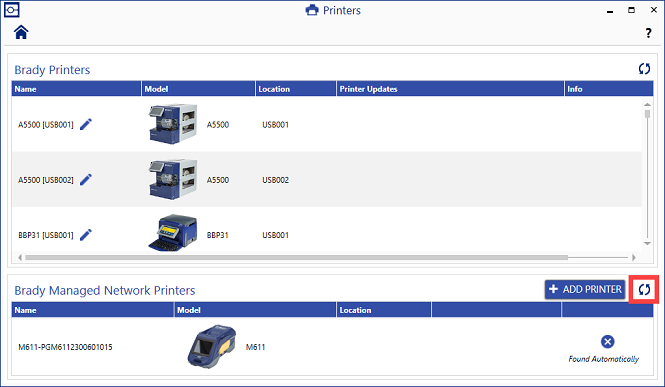Select the 'BBP31 [USB001]' name text
This screenshot has height=387, width=665.
coord(46,235)
